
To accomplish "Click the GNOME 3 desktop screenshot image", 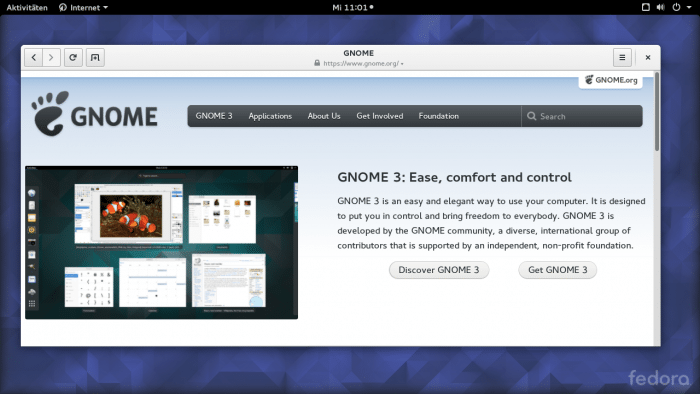I will pyautogui.click(x=162, y=242).
